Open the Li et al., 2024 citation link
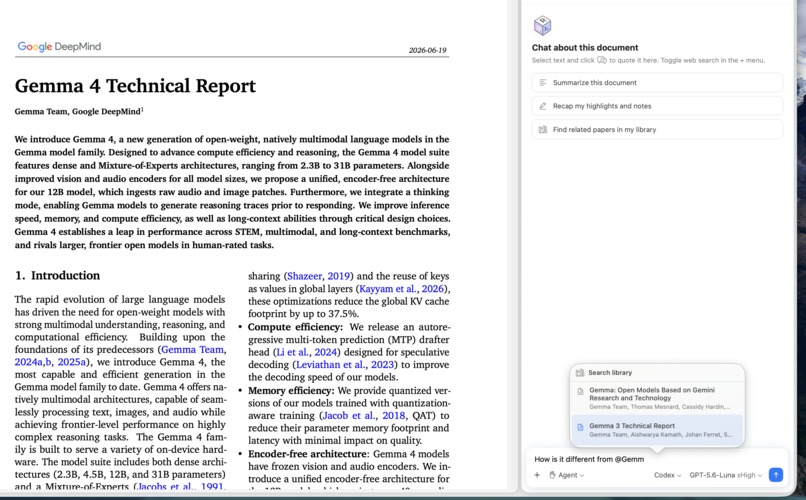The width and height of the screenshot is (806, 500). (x=306, y=352)
